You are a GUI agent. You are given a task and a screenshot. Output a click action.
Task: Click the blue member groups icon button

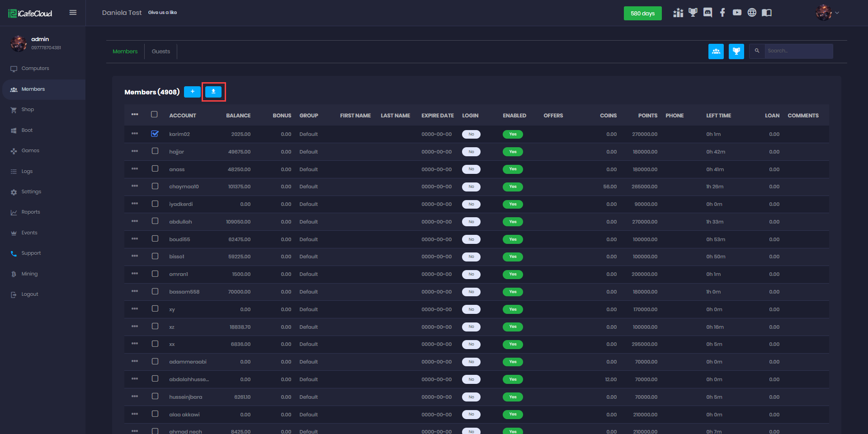coord(716,51)
